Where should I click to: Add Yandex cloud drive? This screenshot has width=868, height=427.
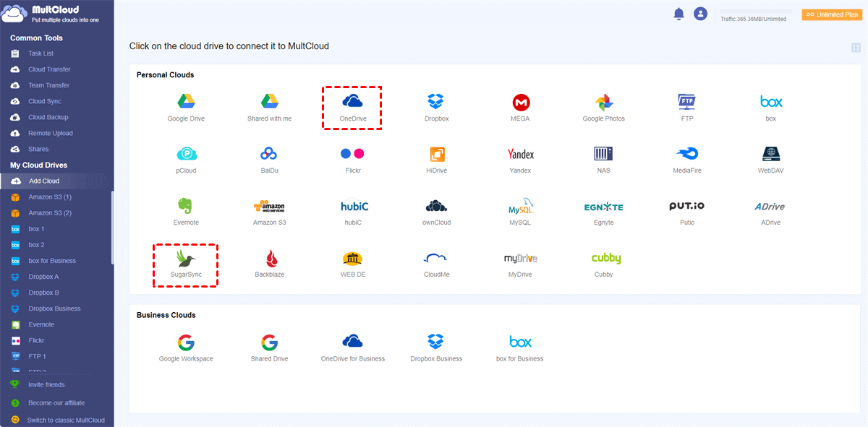[520, 160]
